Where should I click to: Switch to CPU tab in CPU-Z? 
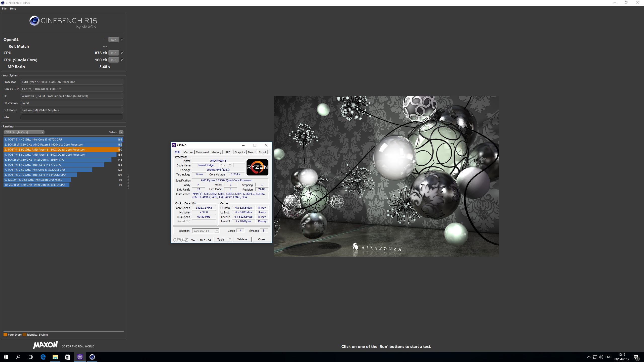point(178,152)
